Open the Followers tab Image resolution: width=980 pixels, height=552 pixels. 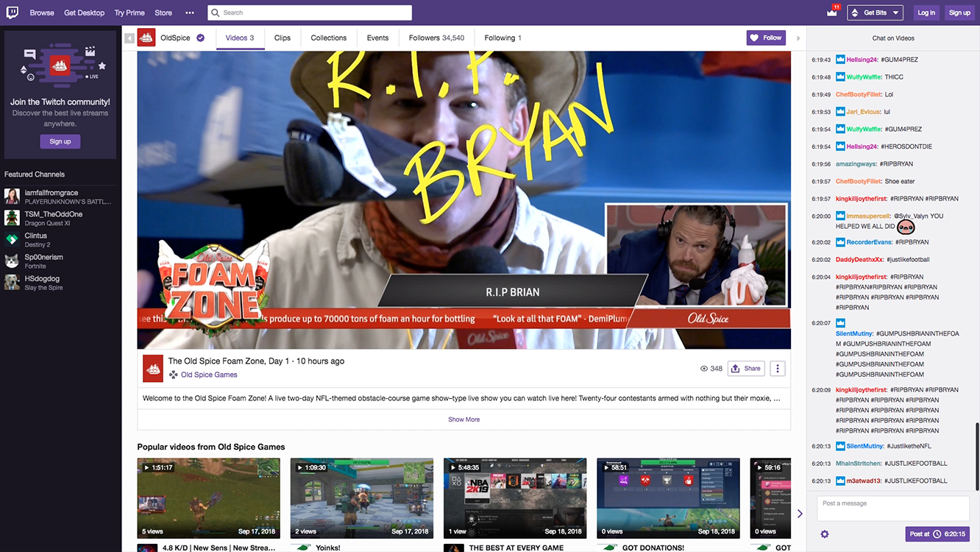(436, 38)
